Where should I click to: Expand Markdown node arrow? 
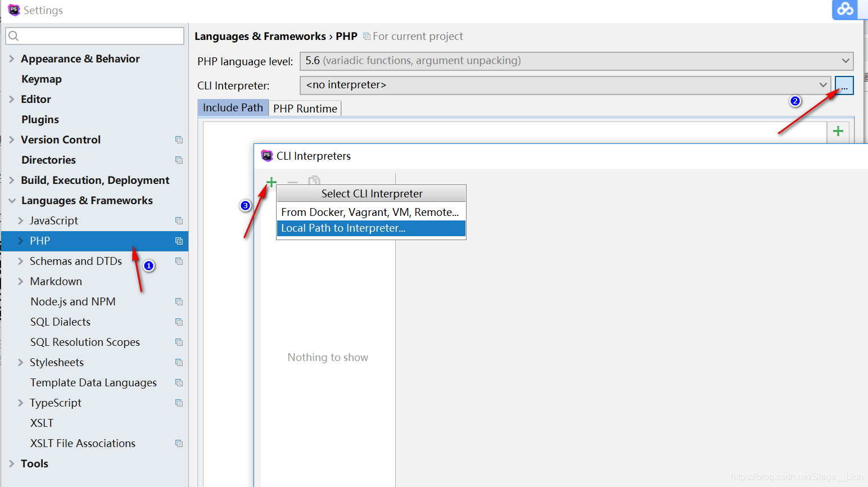pyautogui.click(x=21, y=281)
